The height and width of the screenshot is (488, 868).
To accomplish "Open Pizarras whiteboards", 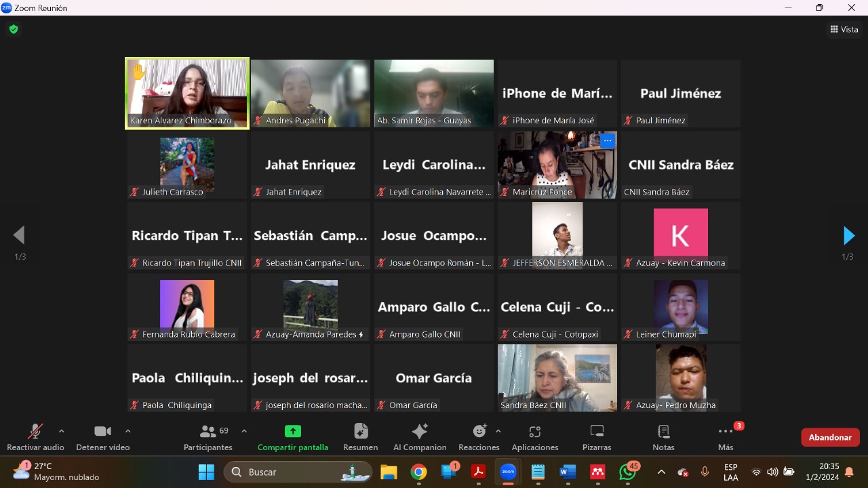I will (597, 437).
